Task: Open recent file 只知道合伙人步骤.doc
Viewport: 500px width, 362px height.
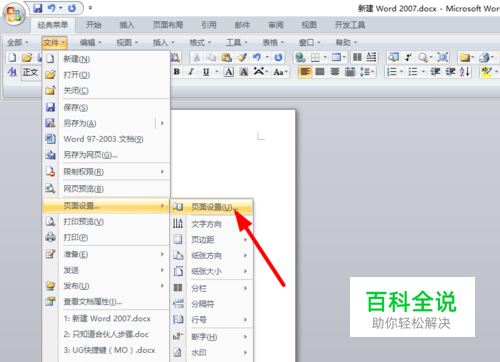Action: [x=107, y=334]
